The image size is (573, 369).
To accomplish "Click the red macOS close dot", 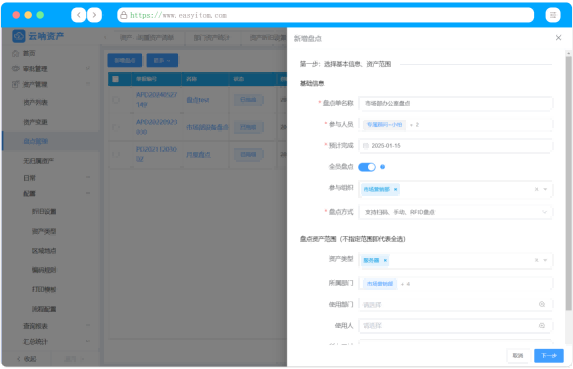I will click(16, 15).
